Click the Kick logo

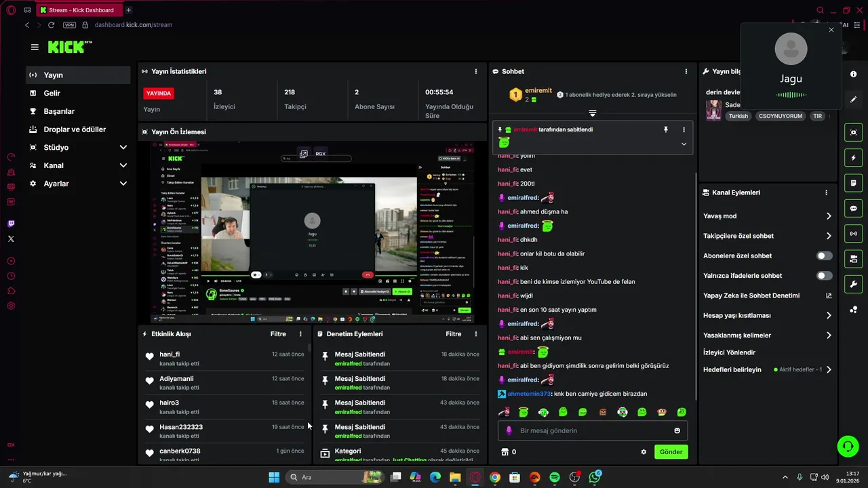tap(69, 47)
